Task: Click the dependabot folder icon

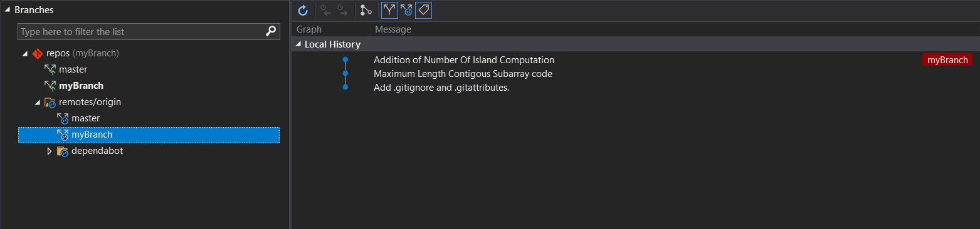Action: click(62, 151)
